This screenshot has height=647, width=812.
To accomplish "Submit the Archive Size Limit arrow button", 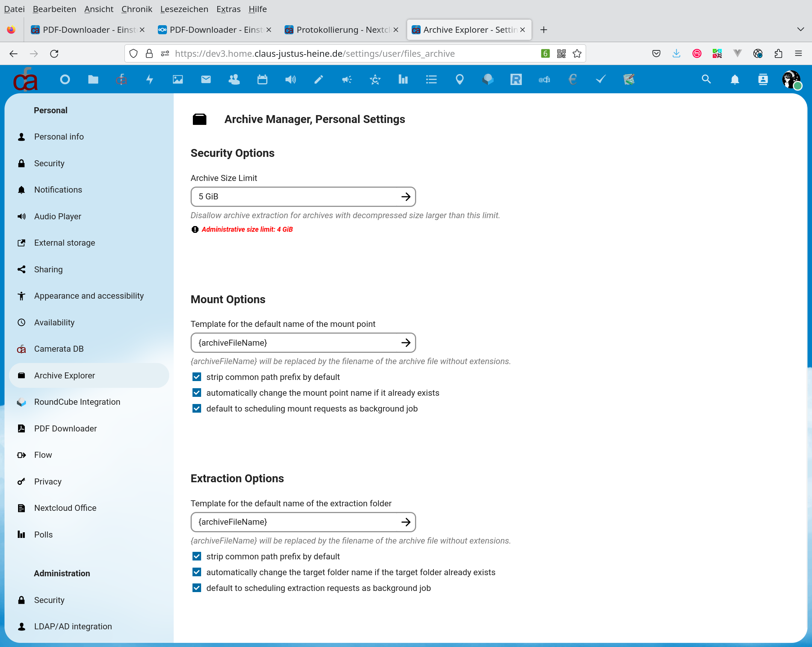I will click(x=405, y=197).
